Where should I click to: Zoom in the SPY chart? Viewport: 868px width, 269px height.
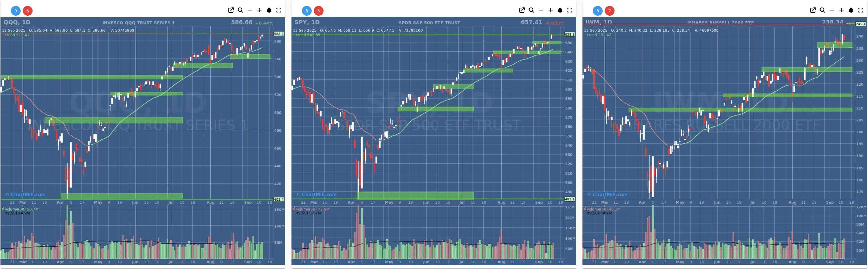point(551,10)
